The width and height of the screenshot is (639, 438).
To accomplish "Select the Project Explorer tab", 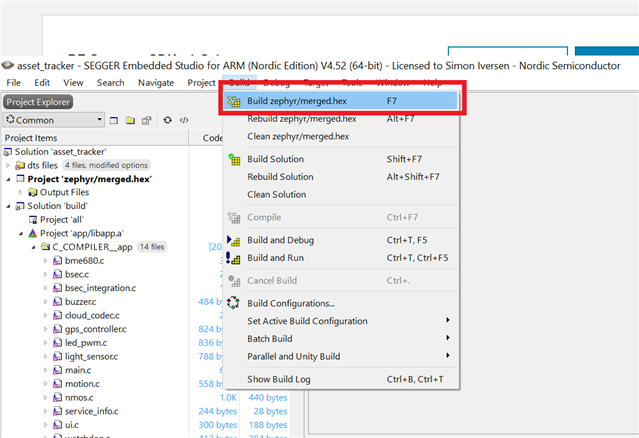I will [x=38, y=102].
